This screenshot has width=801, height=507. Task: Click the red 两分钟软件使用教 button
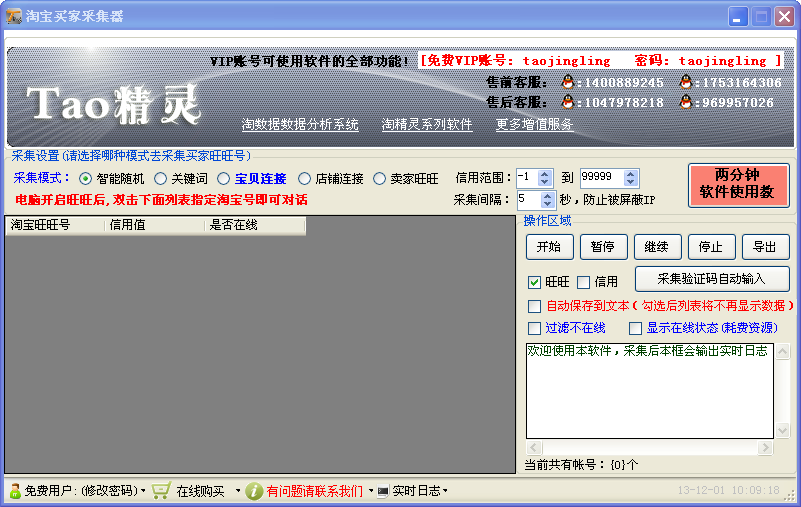pos(738,185)
